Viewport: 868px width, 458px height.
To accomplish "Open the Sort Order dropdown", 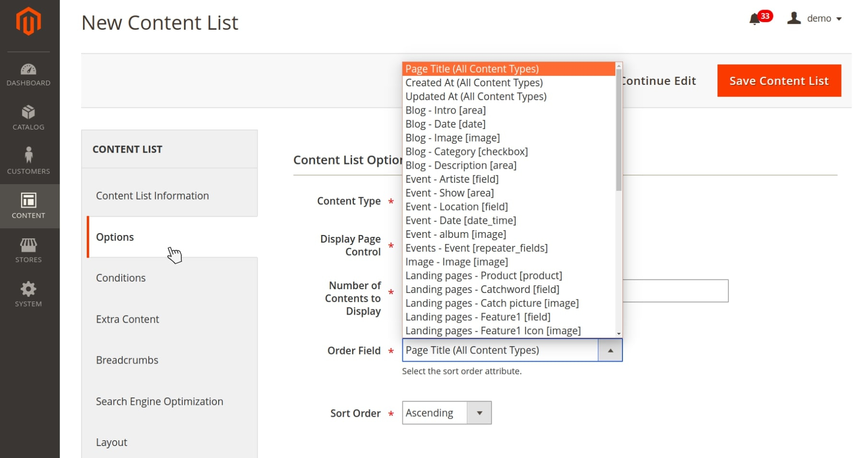I will [x=446, y=413].
